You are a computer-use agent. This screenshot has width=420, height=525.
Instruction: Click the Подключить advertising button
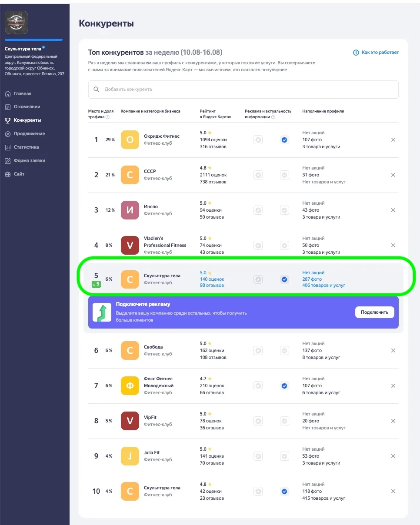pos(374,312)
